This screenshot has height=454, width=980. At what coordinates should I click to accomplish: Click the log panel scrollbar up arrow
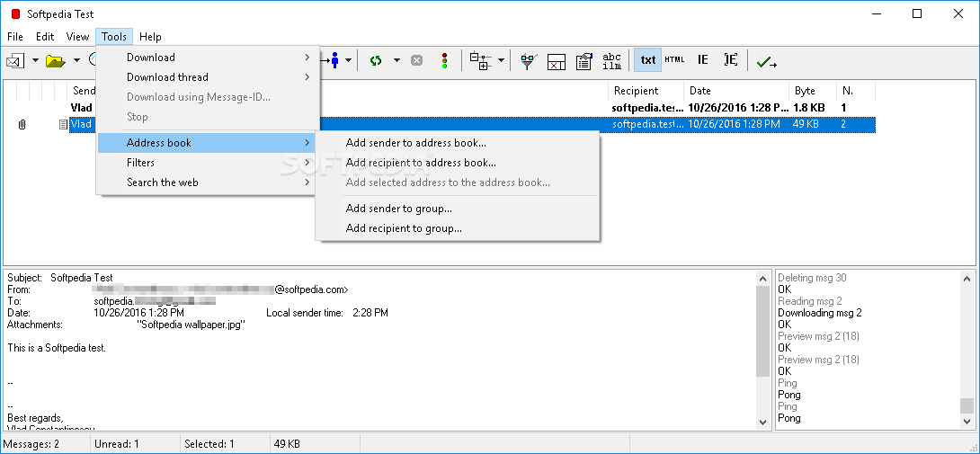[967, 279]
